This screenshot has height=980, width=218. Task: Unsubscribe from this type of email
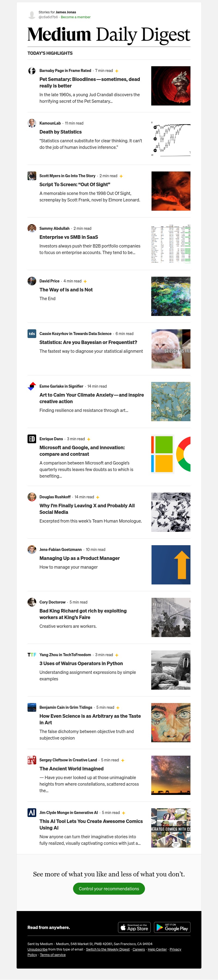[37, 949]
